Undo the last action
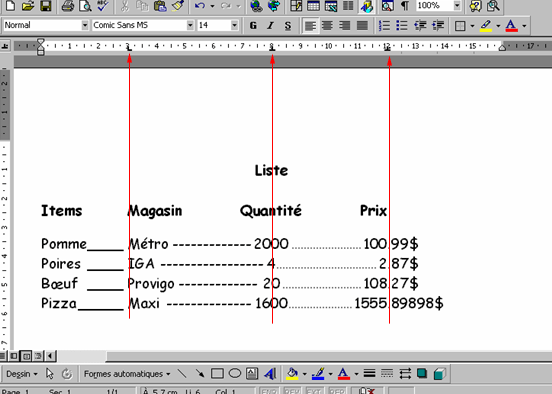The width and height of the screenshot is (552, 394). (200, 5)
